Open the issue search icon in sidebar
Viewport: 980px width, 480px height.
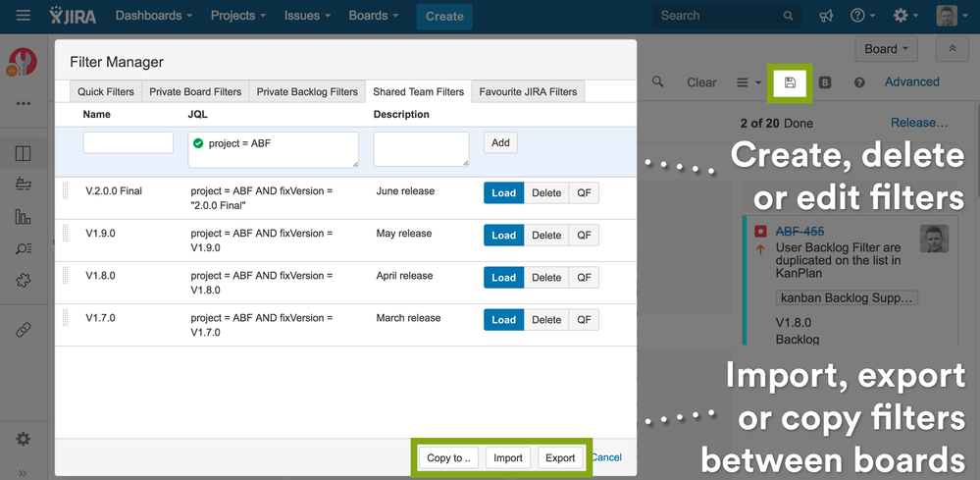click(x=24, y=248)
